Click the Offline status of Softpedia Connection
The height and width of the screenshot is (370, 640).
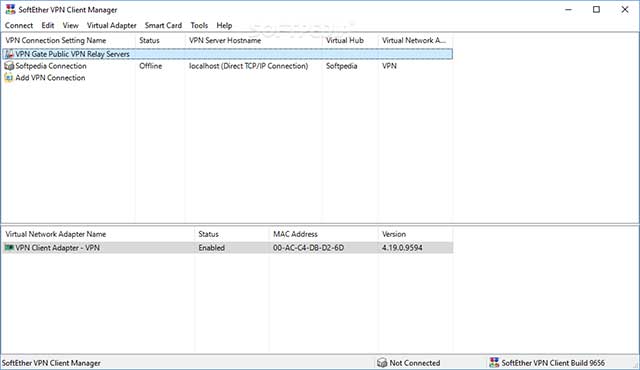tap(151, 66)
